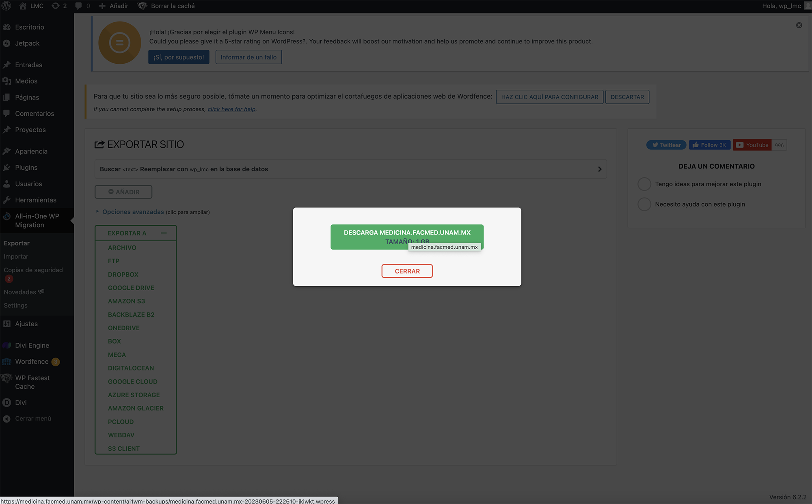The width and height of the screenshot is (812, 504).
Task: Click the Usuarios user icon
Action: 6,183
